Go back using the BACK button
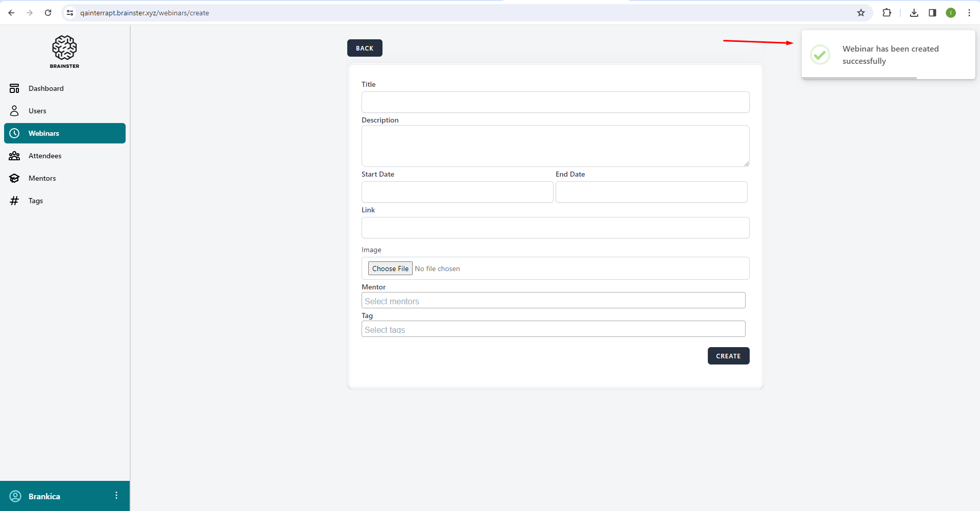 (x=365, y=48)
